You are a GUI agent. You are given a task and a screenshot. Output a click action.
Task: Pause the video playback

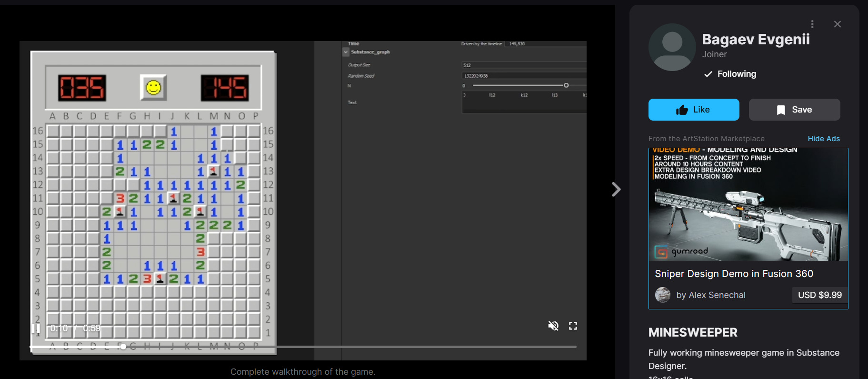click(x=36, y=328)
